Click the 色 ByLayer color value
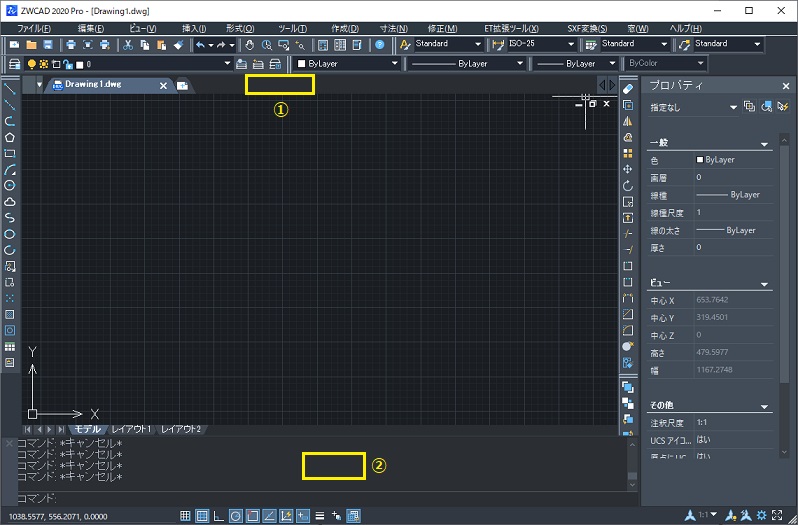 (x=733, y=160)
